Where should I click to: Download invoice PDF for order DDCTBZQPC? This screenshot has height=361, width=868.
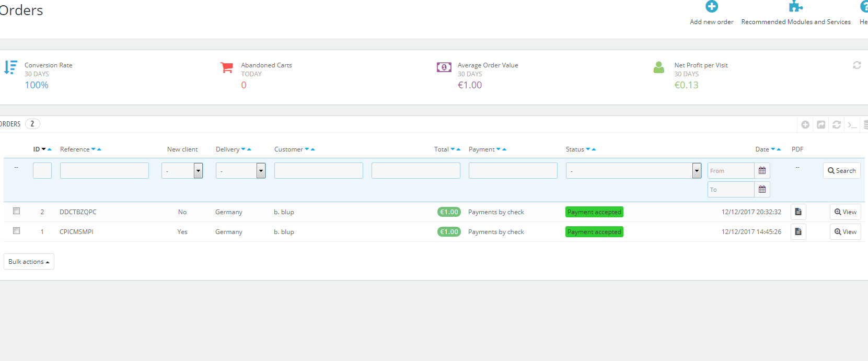pos(798,212)
